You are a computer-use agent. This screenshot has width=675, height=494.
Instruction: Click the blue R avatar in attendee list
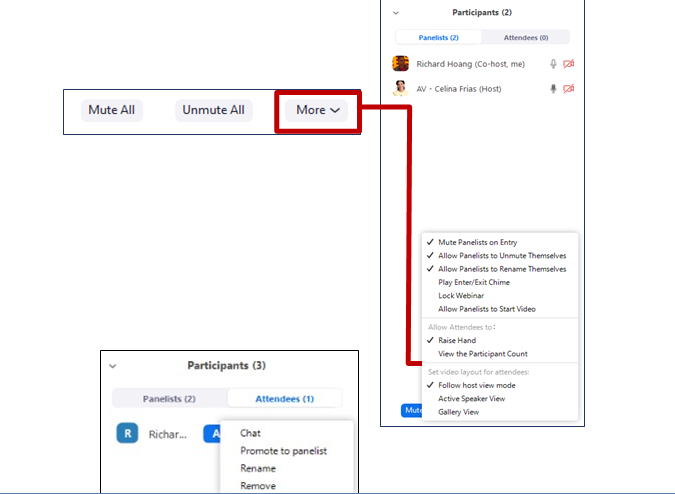pos(126,434)
